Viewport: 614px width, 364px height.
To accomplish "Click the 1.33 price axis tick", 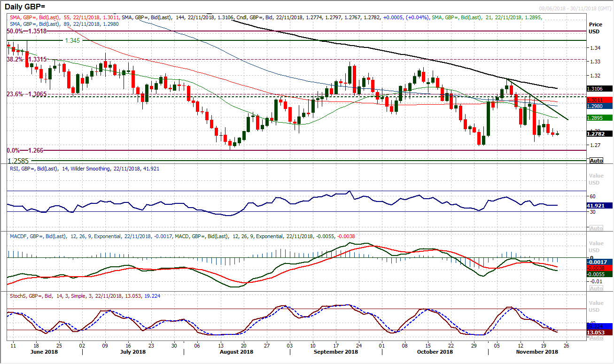I will (595, 62).
